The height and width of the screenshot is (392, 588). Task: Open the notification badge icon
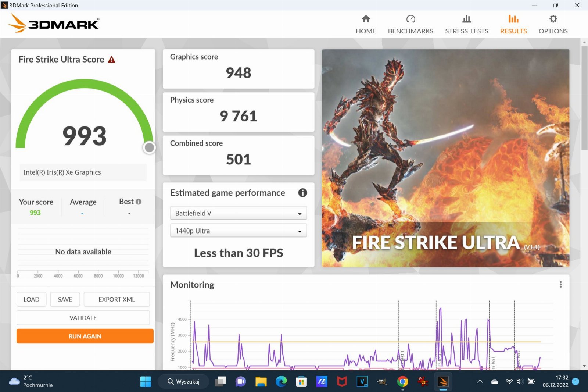click(576, 381)
